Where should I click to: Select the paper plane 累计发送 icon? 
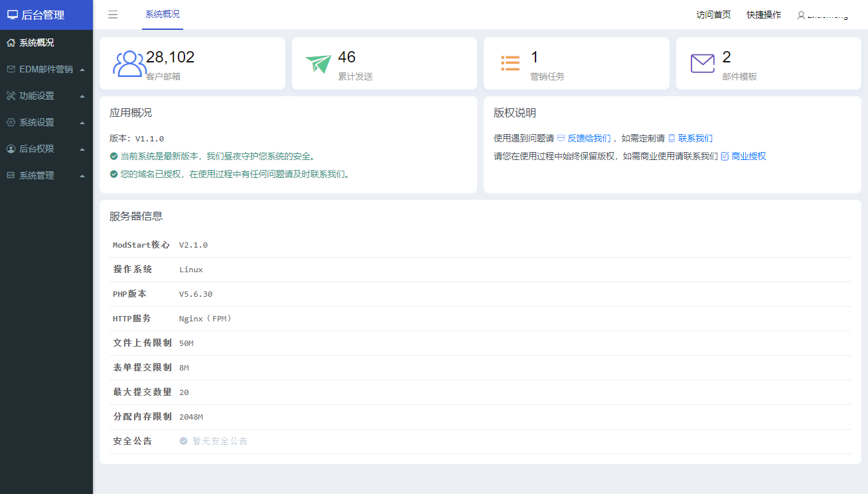click(x=319, y=62)
